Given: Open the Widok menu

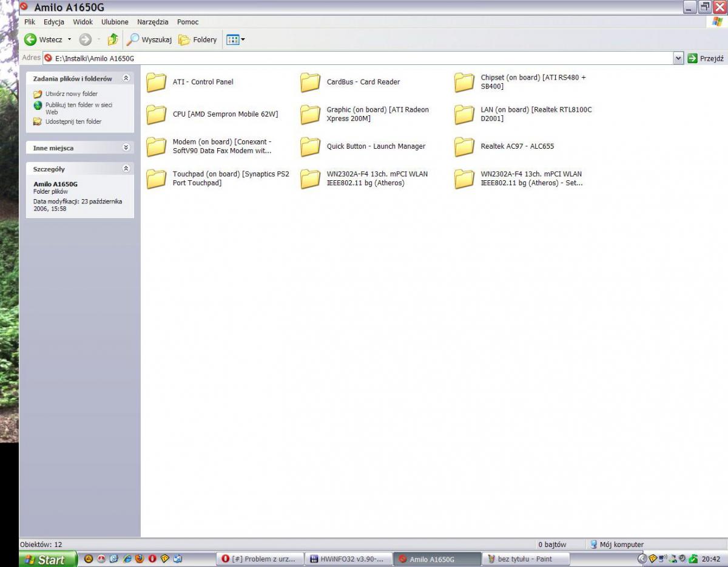Looking at the screenshot, I should 83,22.
